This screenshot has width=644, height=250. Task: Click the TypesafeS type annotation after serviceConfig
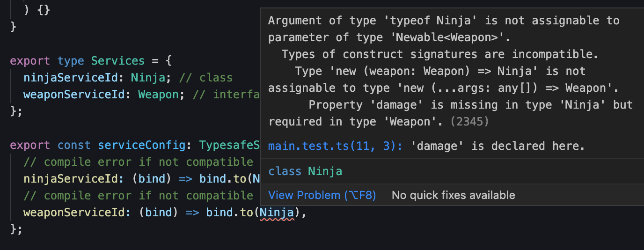(229, 145)
